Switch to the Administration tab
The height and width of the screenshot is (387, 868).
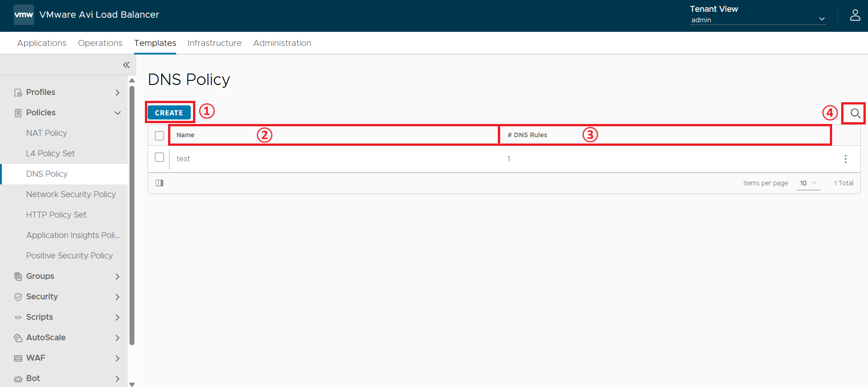click(282, 43)
